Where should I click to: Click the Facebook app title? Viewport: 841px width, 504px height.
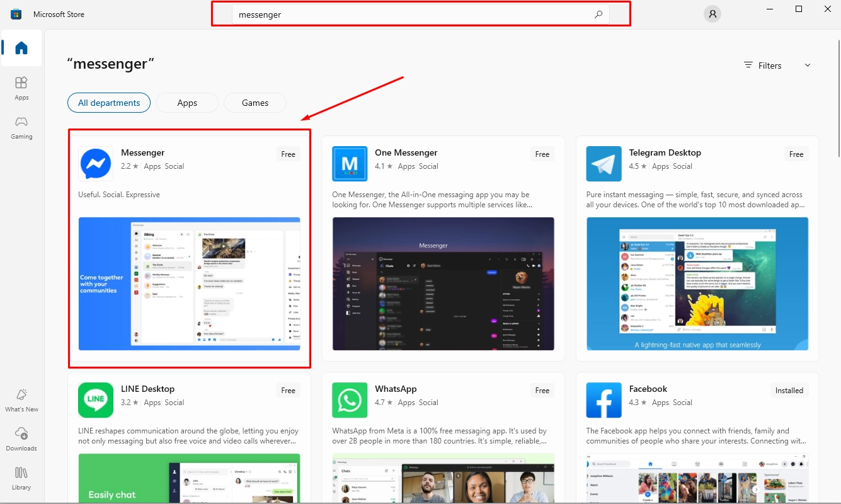coord(648,389)
